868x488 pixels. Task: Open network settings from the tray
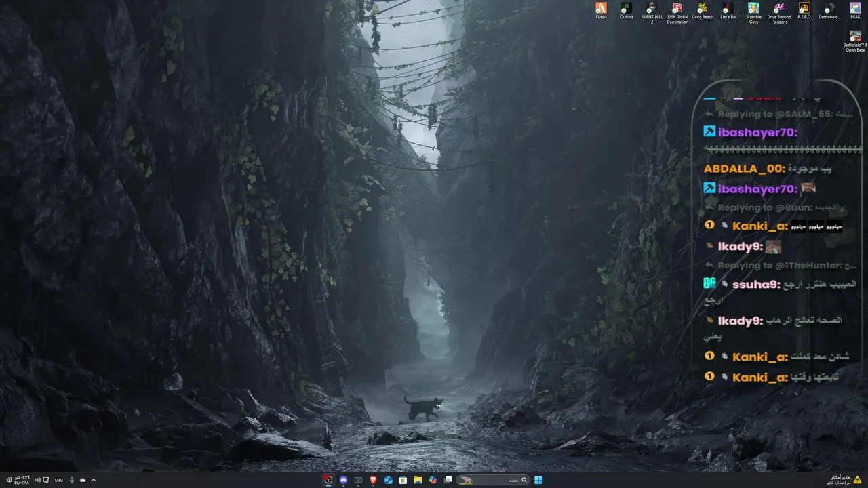(x=46, y=480)
